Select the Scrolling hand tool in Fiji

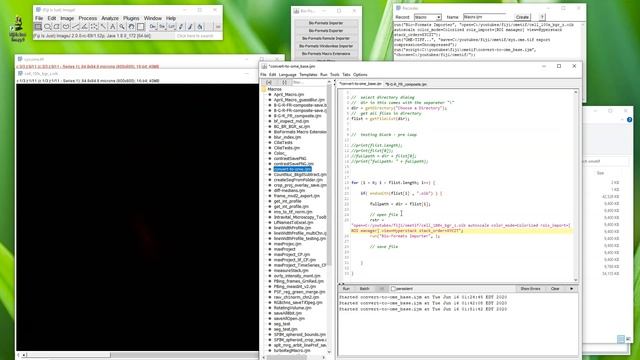pyautogui.click(x=131, y=27)
